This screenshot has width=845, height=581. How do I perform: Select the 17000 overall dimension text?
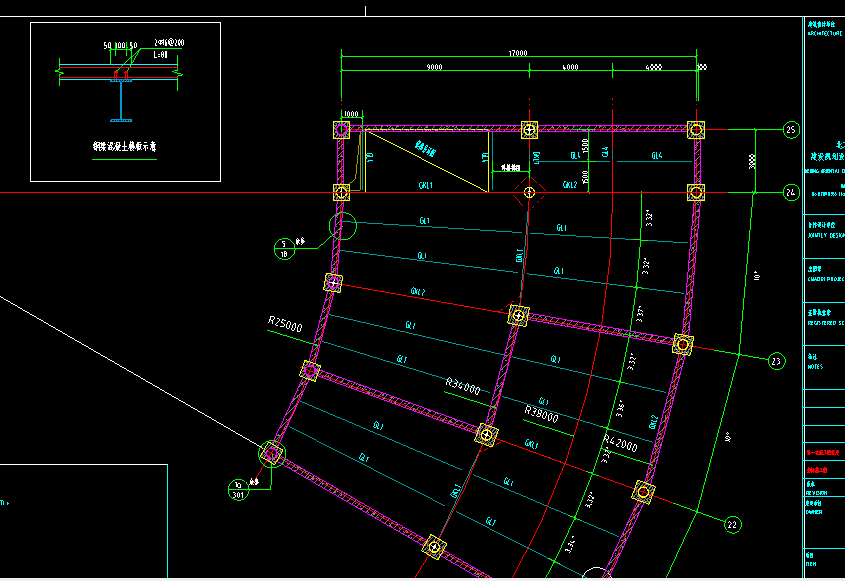point(518,53)
